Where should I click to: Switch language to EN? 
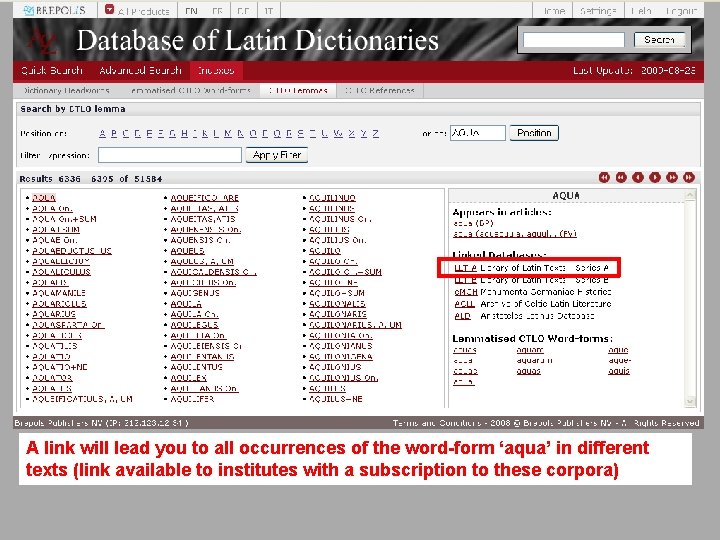tap(191, 11)
